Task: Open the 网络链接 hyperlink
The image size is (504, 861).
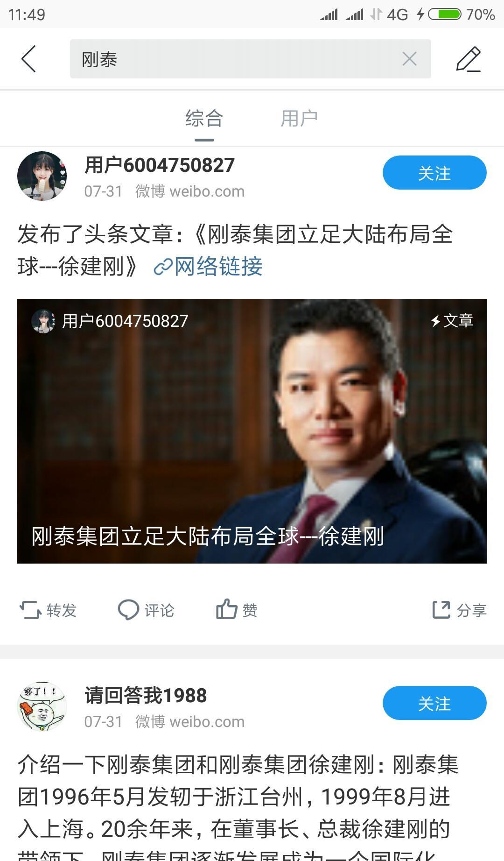Action: click(x=208, y=267)
